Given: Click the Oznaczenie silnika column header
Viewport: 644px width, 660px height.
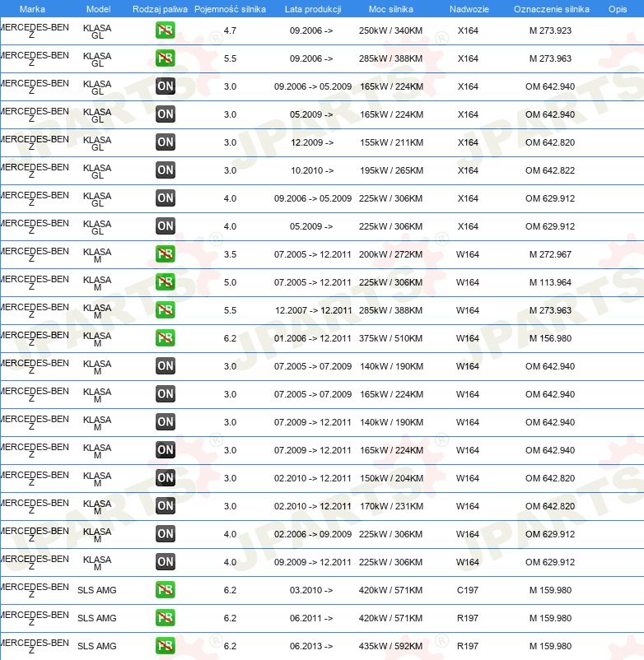Looking at the screenshot, I should point(551,8).
